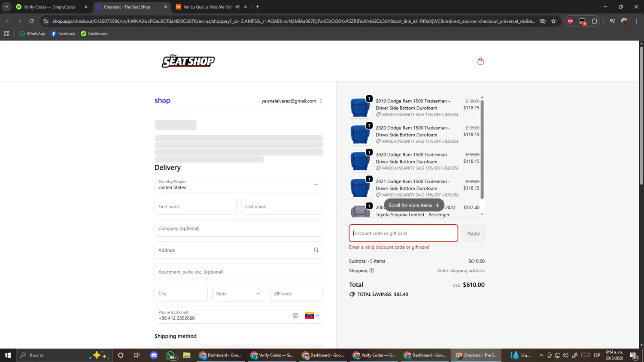Click Windows taskbar Buscar search box
Screen dimensions: 644x362
(64, 355)
